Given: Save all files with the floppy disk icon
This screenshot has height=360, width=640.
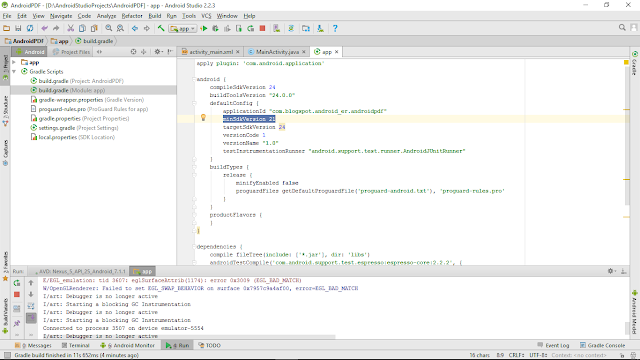Looking at the screenshot, I should click(x=18, y=28).
